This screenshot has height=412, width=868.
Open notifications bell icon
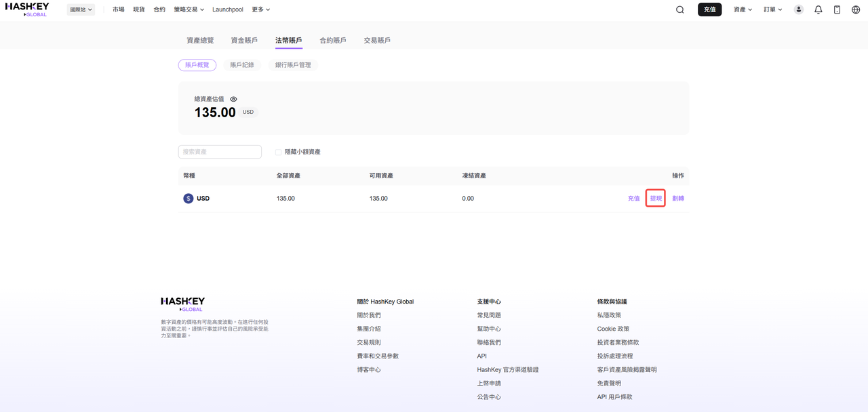(818, 9)
